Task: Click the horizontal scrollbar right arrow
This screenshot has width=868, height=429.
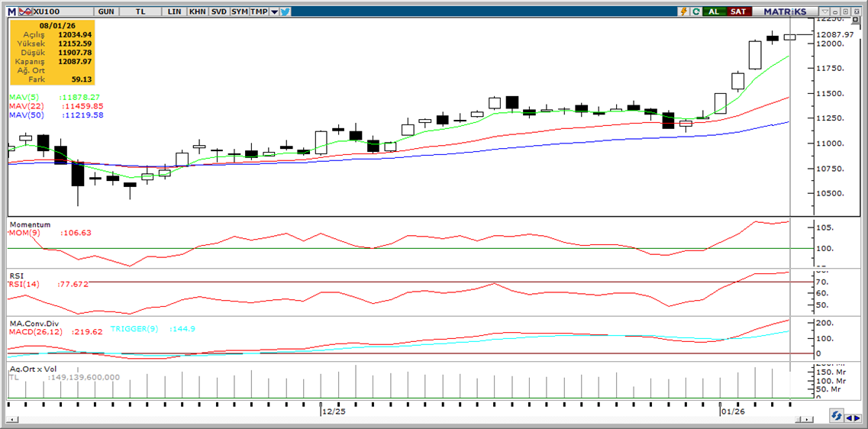Action: [808, 419]
